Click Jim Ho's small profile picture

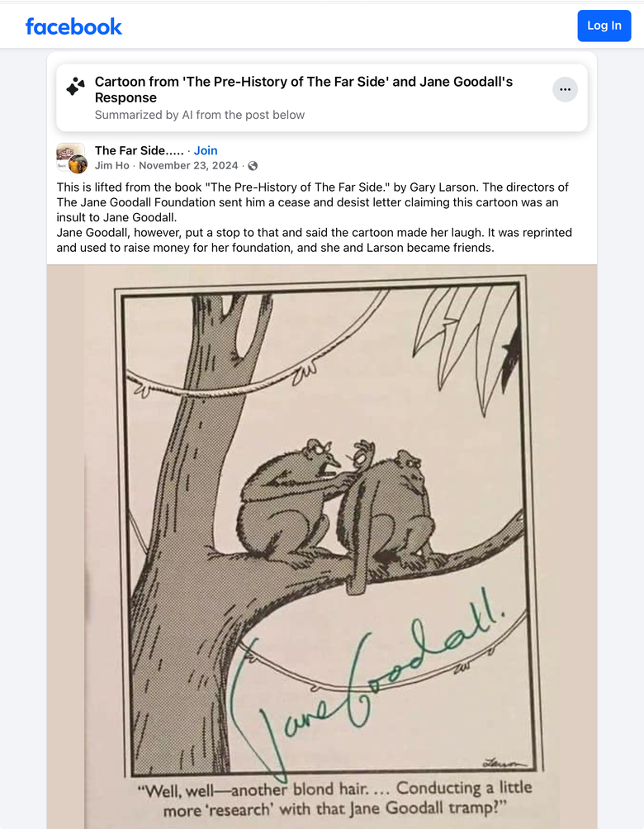[x=78, y=164]
